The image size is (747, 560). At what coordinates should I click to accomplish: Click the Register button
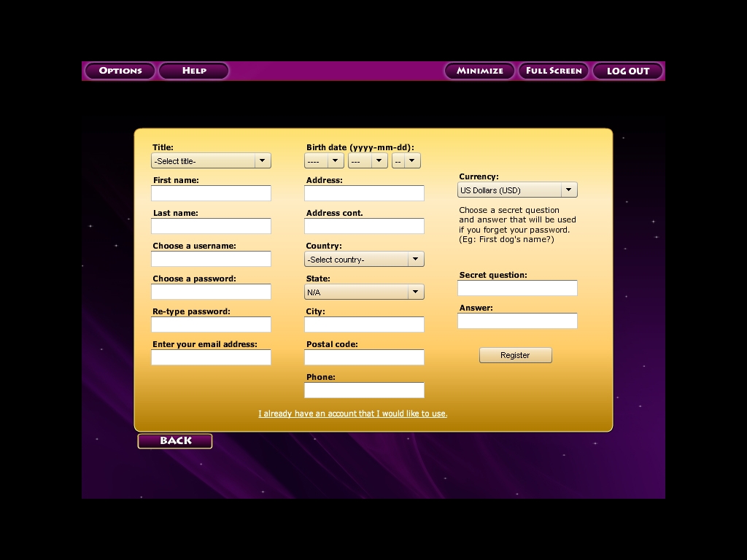[x=515, y=355]
